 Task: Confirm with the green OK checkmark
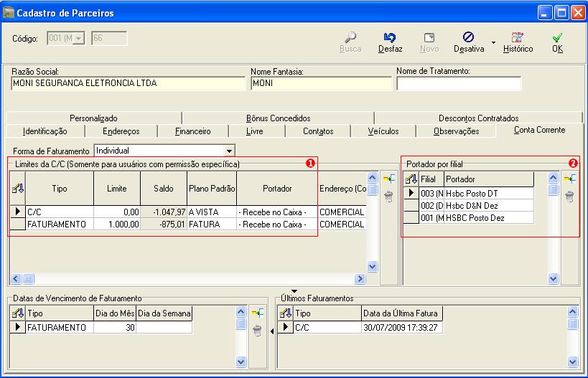tap(557, 37)
